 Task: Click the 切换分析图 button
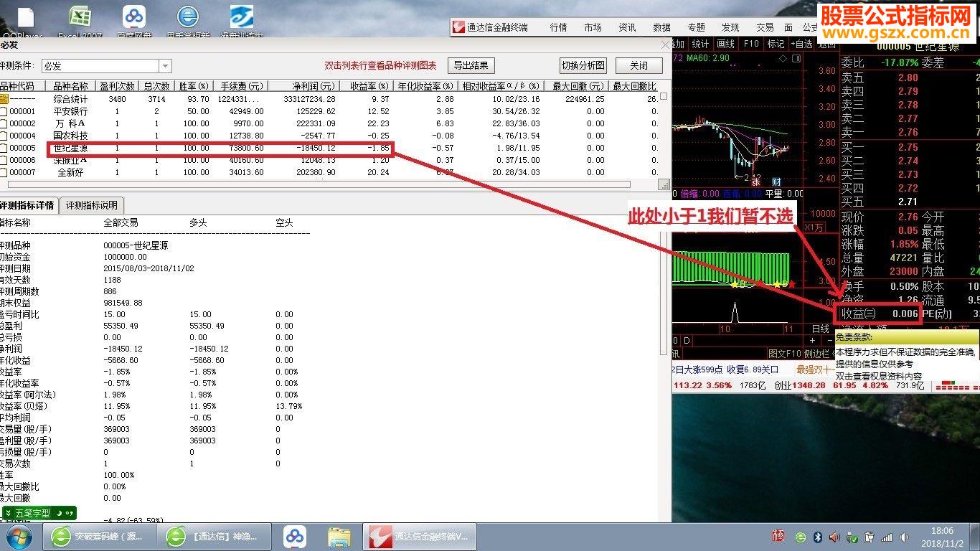[x=583, y=65]
